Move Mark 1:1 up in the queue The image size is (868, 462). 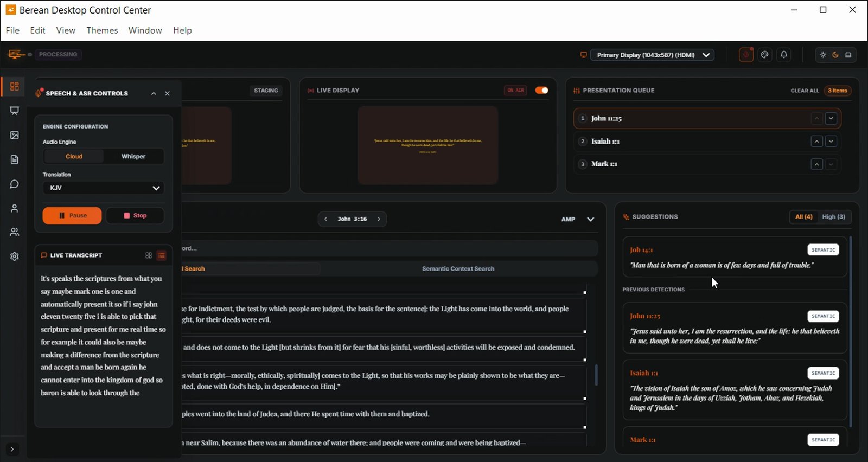point(816,164)
